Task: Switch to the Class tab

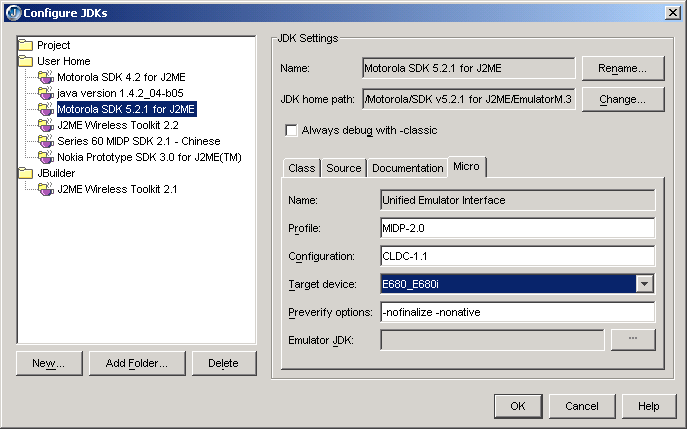Action: [x=301, y=168]
